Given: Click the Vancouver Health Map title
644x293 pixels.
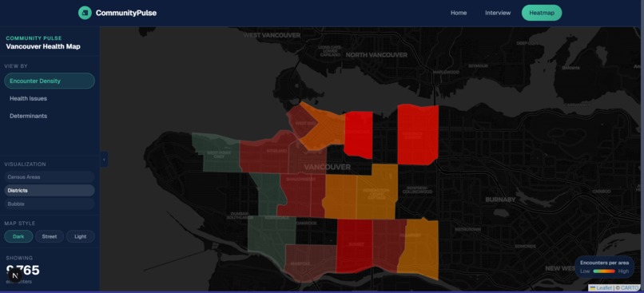Looking at the screenshot, I should pos(43,46).
